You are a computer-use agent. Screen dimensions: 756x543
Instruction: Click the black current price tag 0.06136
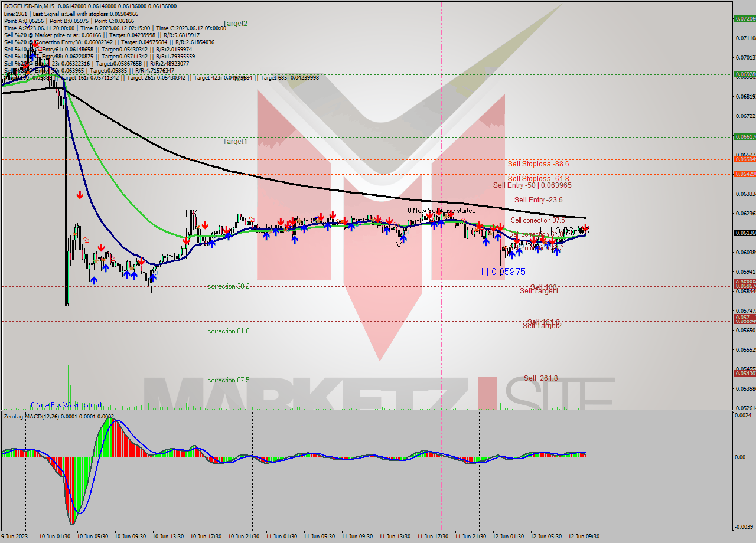point(744,233)
